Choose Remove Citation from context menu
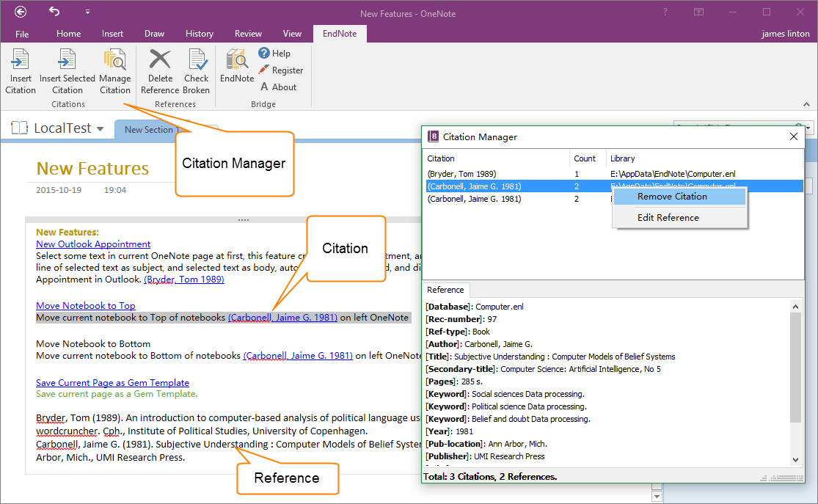 pos(679,197)
